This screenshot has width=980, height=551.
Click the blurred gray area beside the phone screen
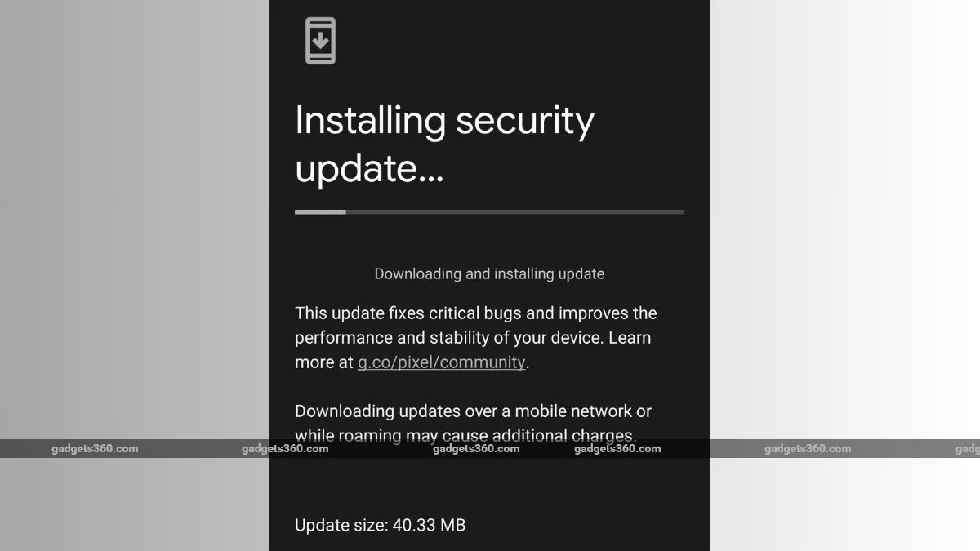pyautogui.click(x=135, y=220)
